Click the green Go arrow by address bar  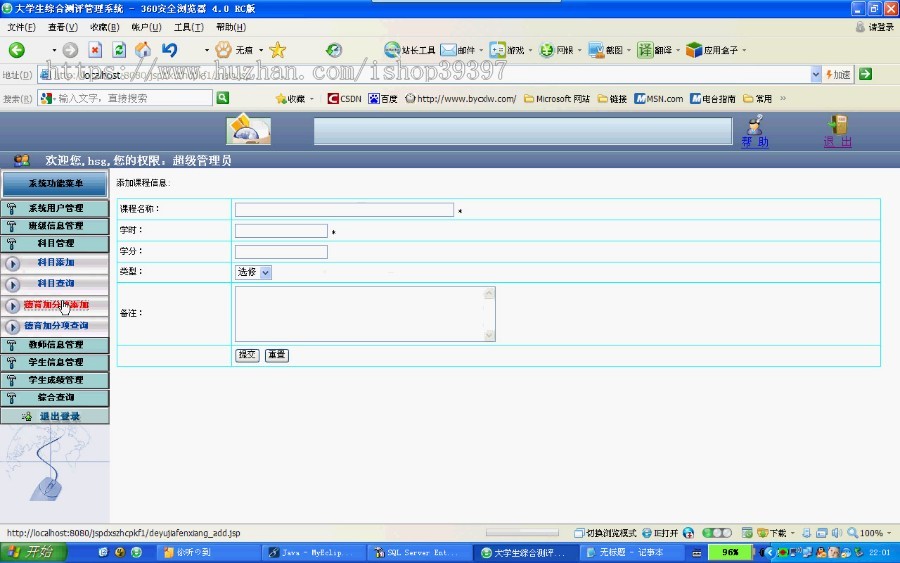pyautogui.click(x=866, y=74)
